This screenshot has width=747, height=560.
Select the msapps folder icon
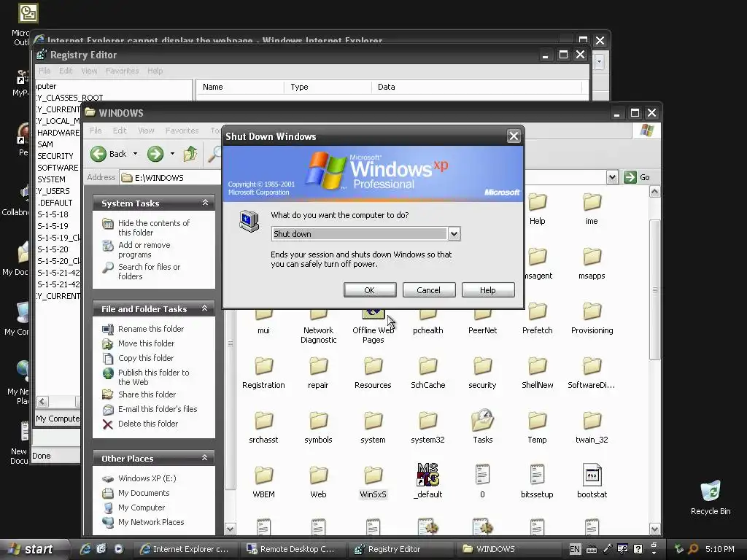click(592, 257)
